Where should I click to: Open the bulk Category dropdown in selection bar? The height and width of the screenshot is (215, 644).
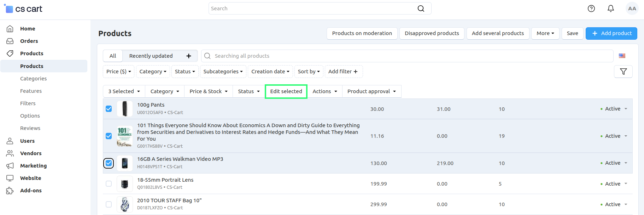point(165,91)
